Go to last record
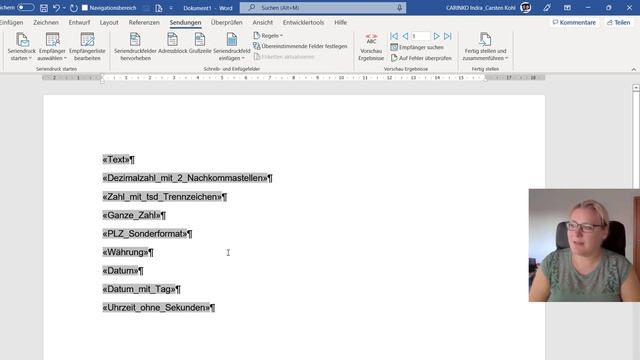Viewport: 640px width, 360px height. point(448,36)
